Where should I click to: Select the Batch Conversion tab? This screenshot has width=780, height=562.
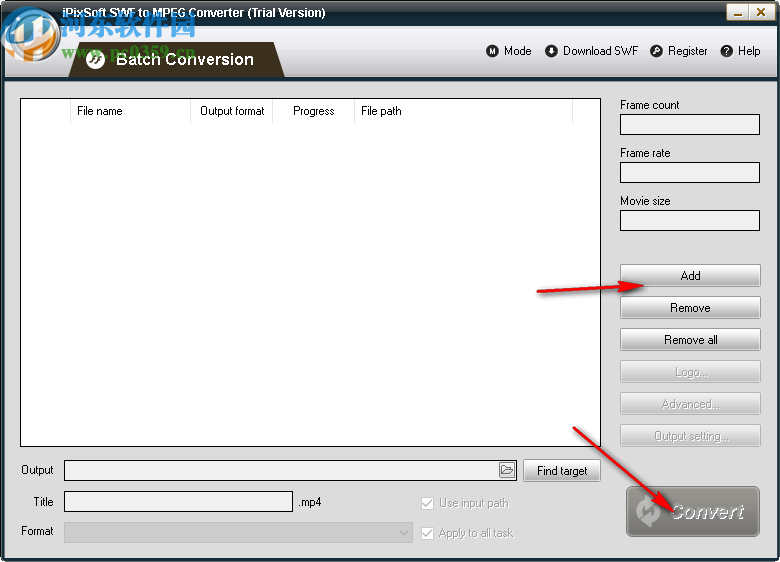click(176, 60)
